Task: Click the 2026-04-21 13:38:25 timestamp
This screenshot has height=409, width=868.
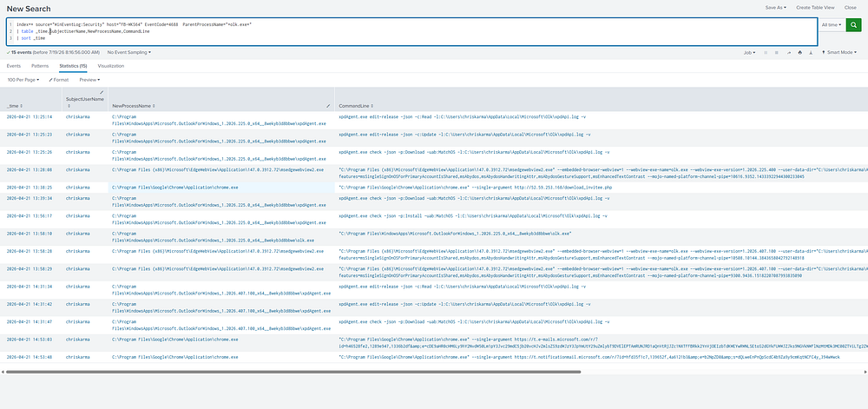Action: (x=30, y=188)
